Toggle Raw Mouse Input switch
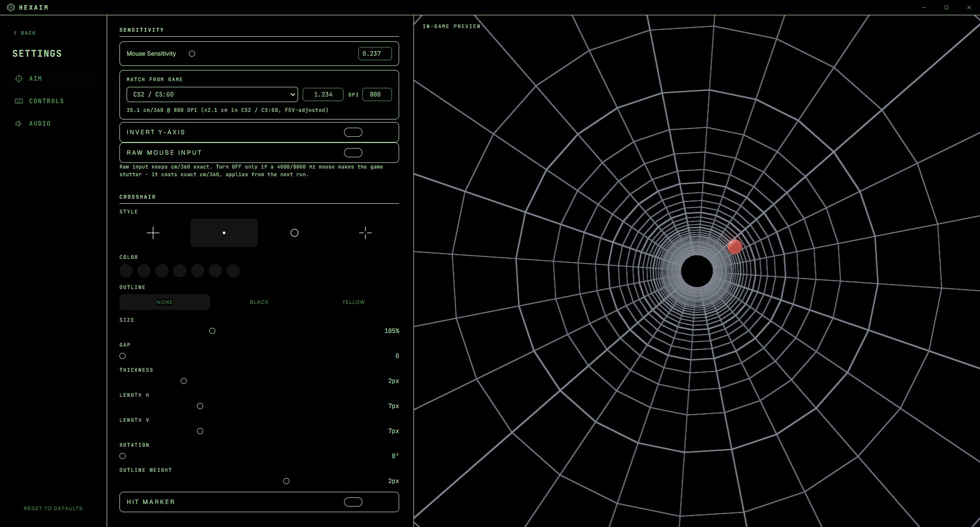 click(x=353, y=153)
